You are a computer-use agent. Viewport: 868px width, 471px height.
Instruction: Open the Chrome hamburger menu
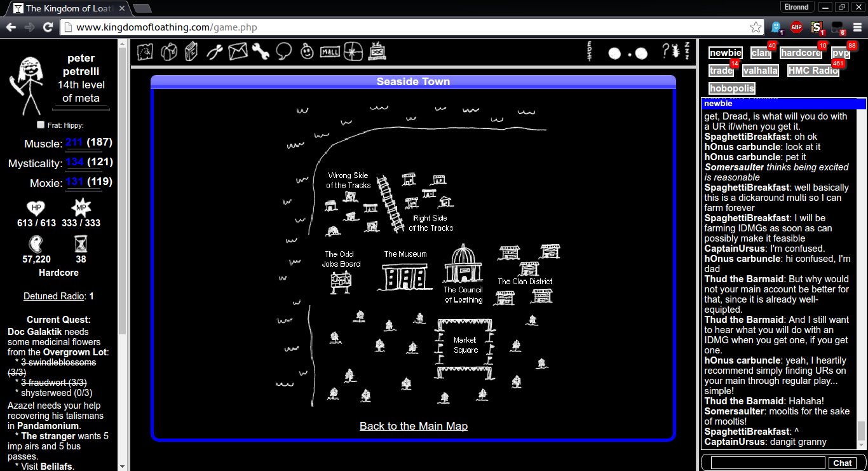[857, 27]
